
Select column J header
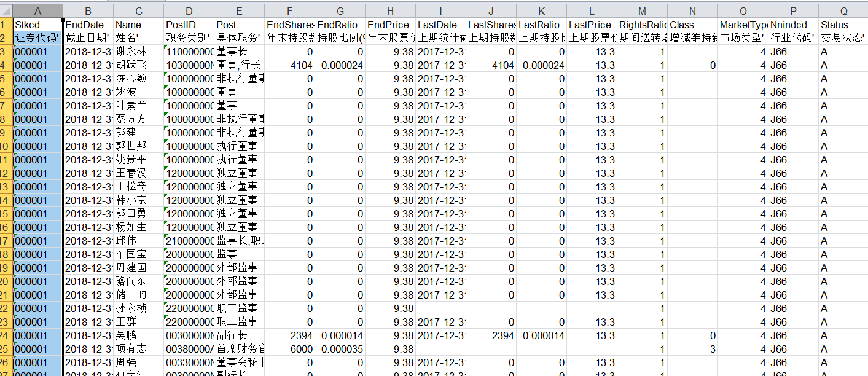click(x=491, y=10)
